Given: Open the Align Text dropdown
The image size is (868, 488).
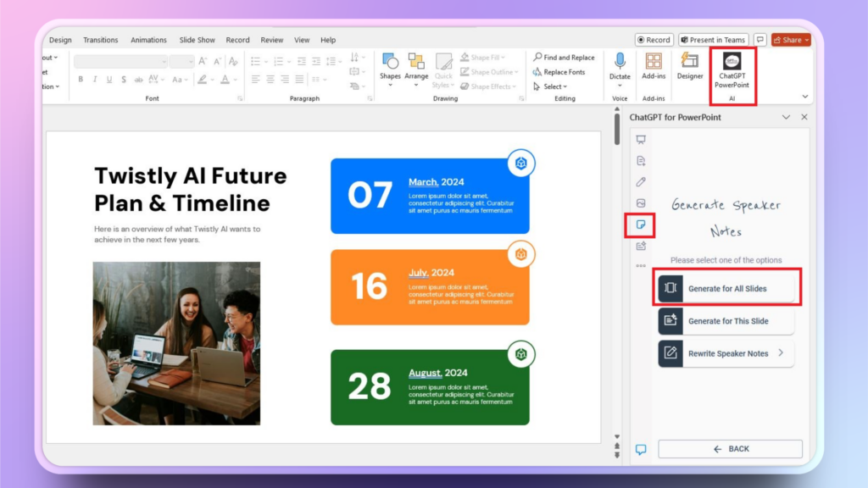Looking at the screenshot, I should coord(357,71).
